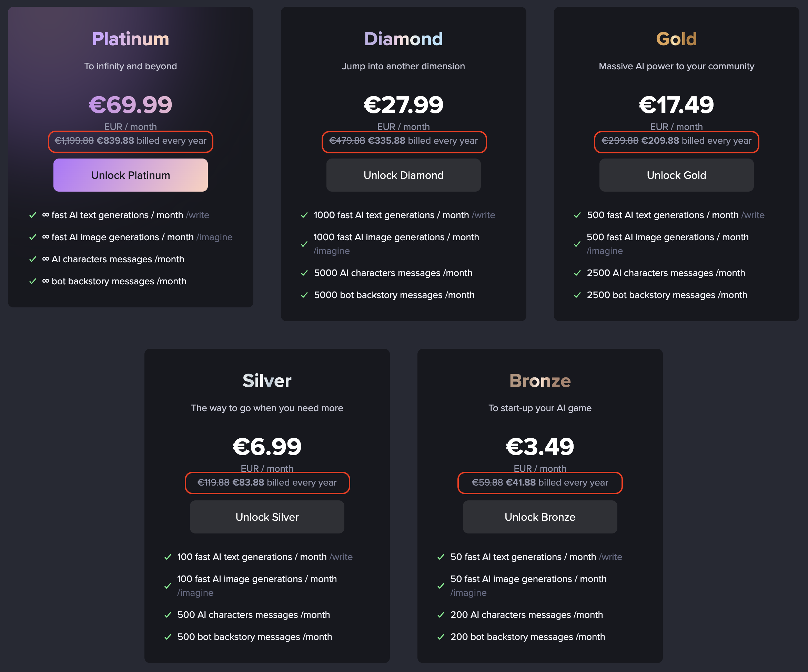Select the Unlock Gold option
This screenshot has height=672, width=808.
point(676,175)
